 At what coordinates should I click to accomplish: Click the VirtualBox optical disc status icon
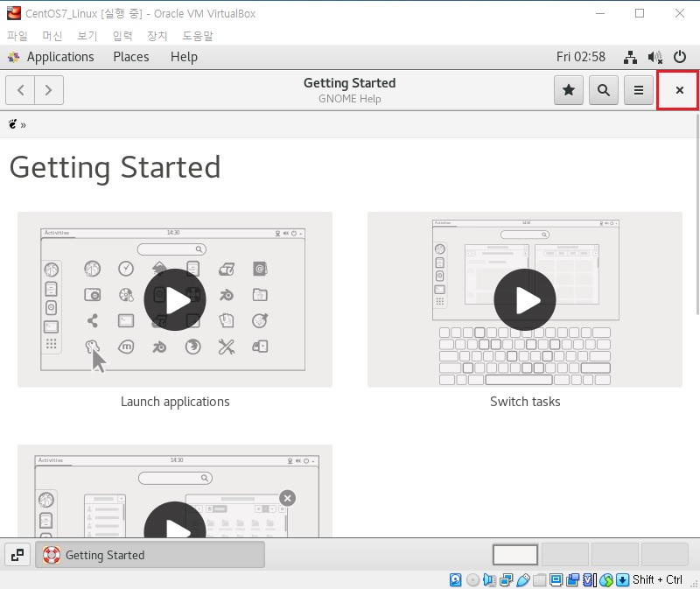472,579
